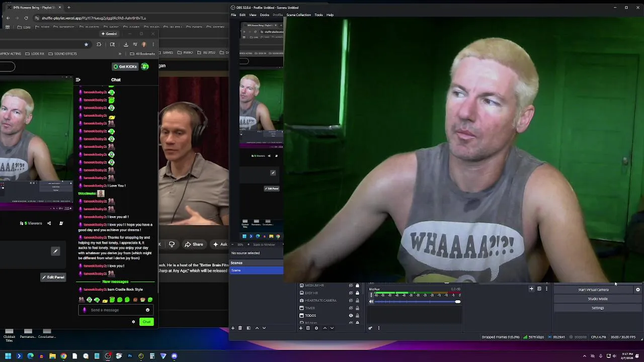Collapse Kick chat with the arrow icon

78,79
